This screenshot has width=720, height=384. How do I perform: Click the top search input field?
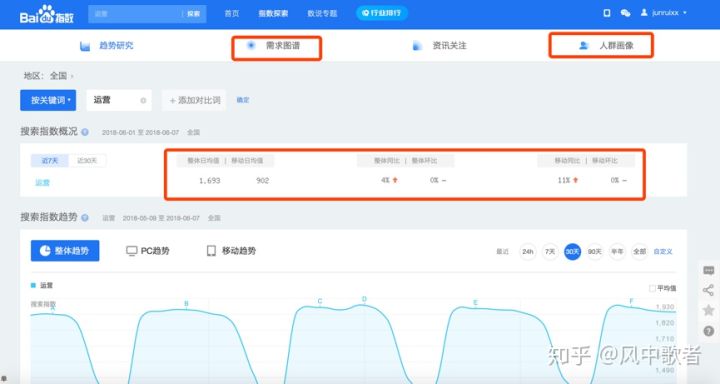point(135,14)
